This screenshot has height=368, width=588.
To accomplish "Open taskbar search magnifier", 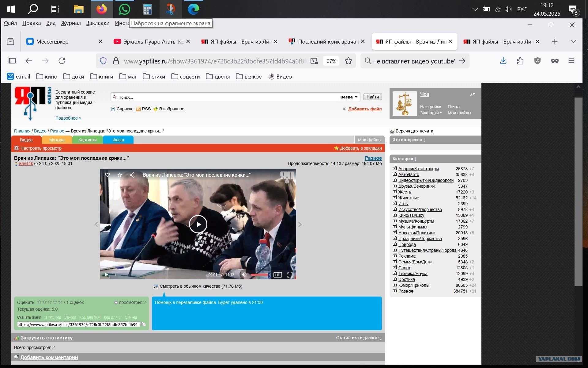I will click(33, 9).
